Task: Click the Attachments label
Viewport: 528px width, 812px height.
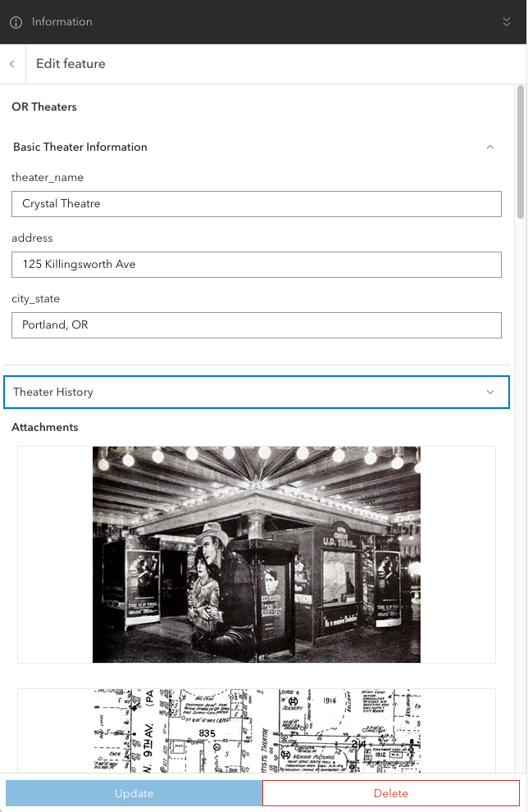Action: [45, 427]
